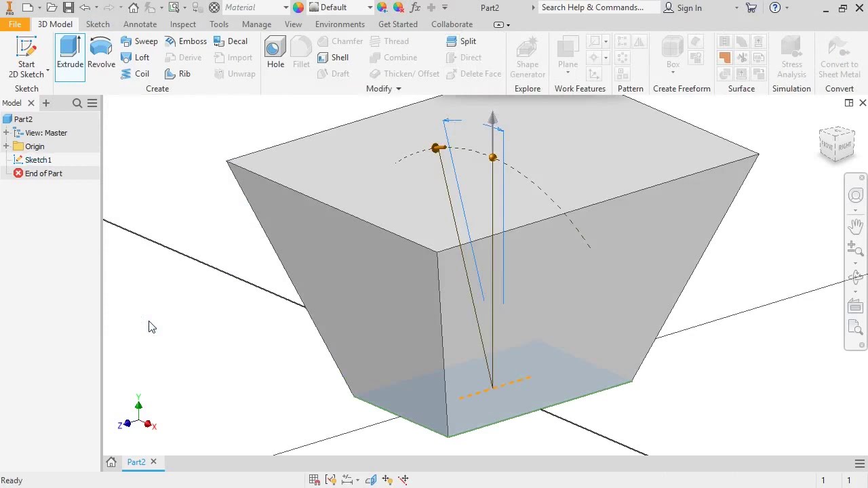Click the ViewCube in the viewport

837,144
